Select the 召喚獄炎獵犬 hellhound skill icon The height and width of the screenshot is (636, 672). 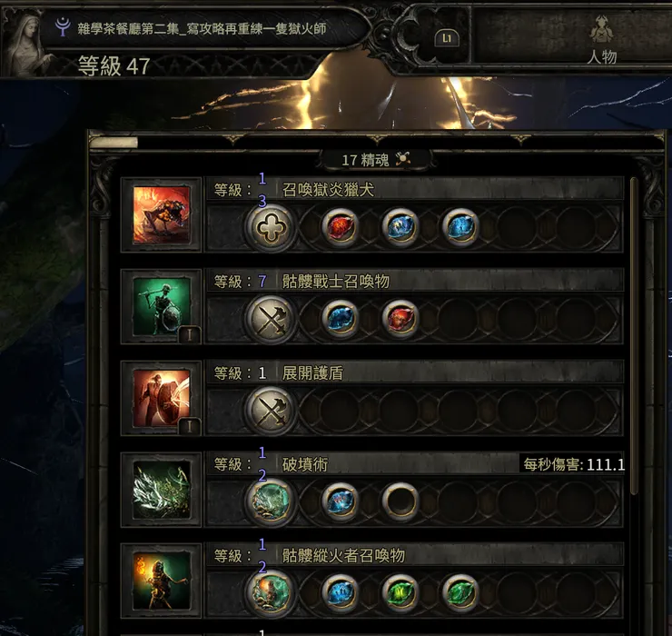[162, 214]
